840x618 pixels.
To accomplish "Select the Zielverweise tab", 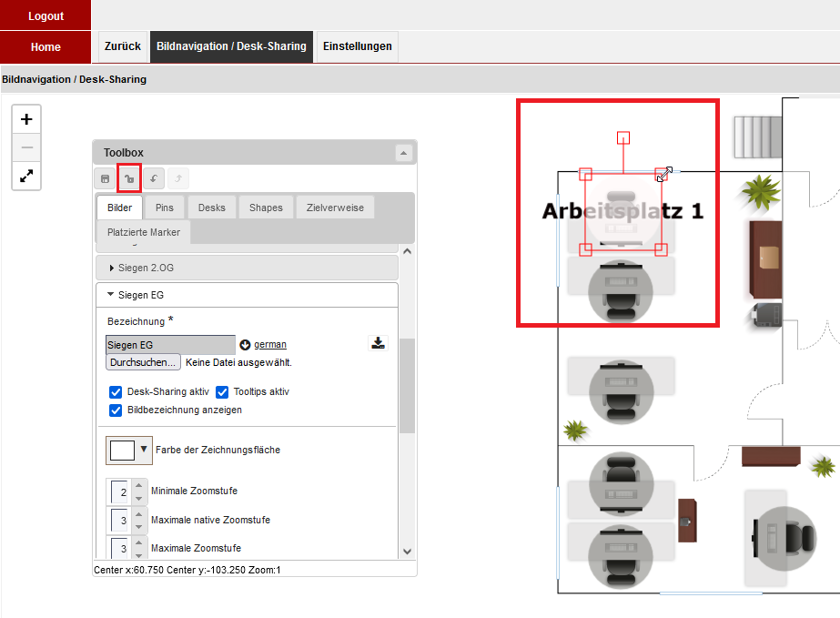I will click(x=335, y=208).
